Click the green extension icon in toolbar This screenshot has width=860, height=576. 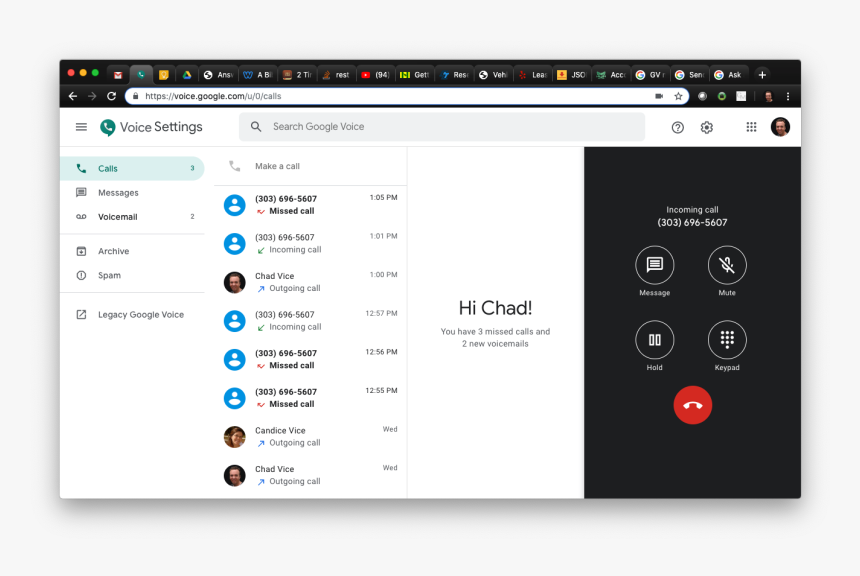(x=722, y=96)
